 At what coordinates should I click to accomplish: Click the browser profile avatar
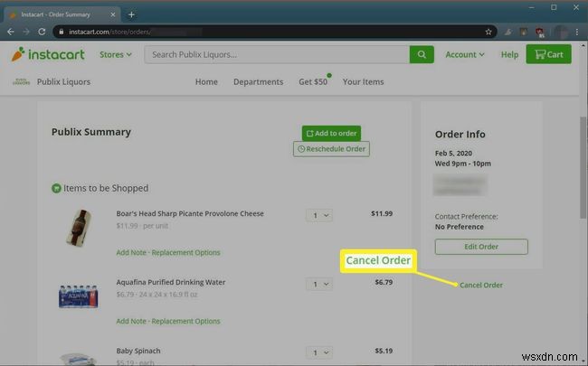(561, 32)
